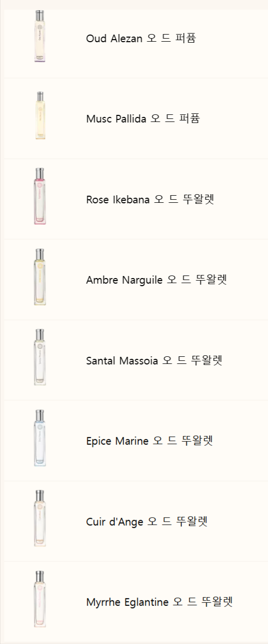
Task: Select Rose Ikebana 오 드 뚜왈렛 text
Action: [150, 199]
